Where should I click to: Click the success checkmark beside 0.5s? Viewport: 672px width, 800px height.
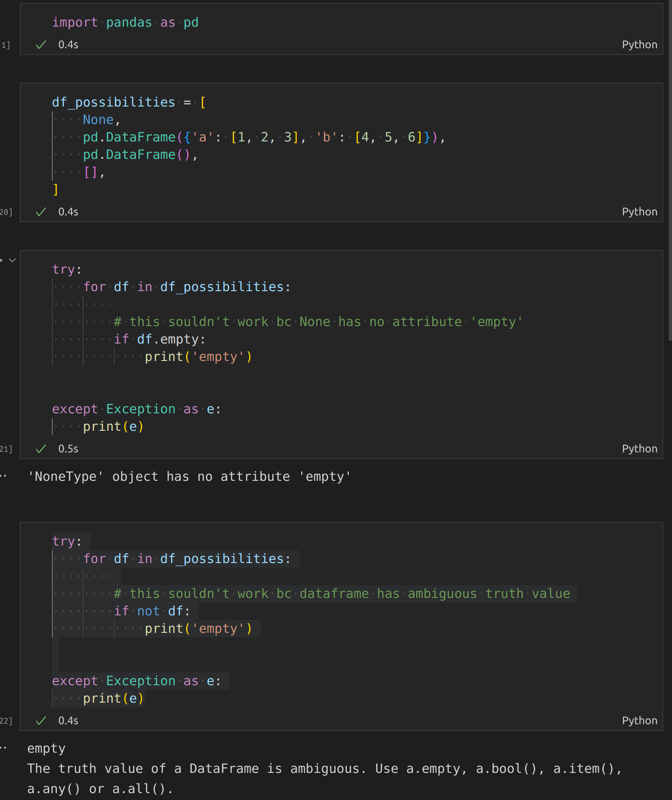pyautogui.click(x=41, y=449)
